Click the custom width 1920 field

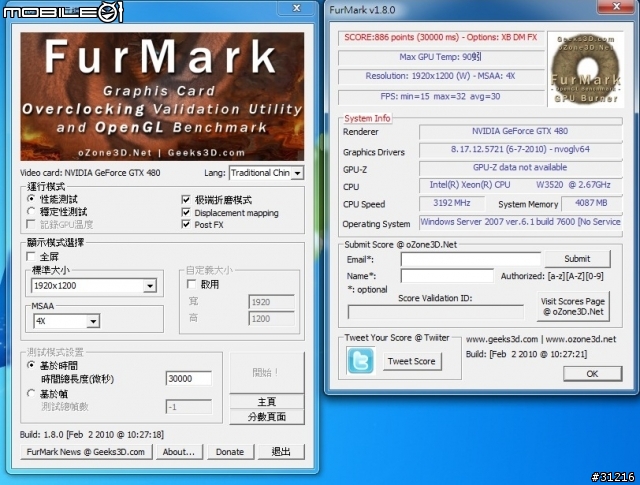[271, 302]
